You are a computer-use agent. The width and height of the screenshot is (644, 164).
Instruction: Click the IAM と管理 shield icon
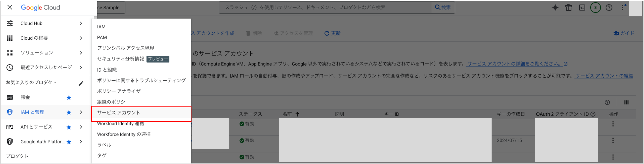10,112
